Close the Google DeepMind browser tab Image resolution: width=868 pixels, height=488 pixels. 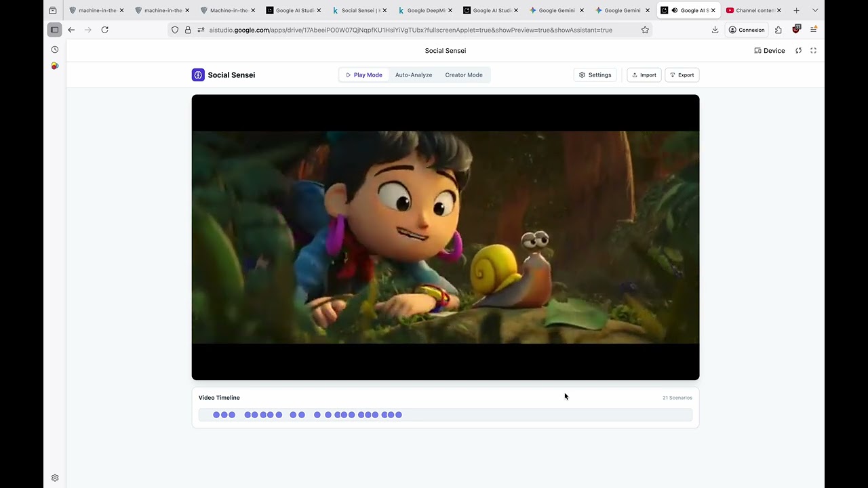click(x=450, y=10)
